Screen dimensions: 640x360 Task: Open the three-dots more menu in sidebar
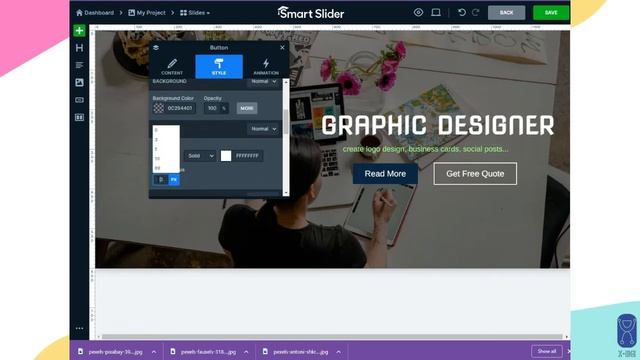(79, 328)
